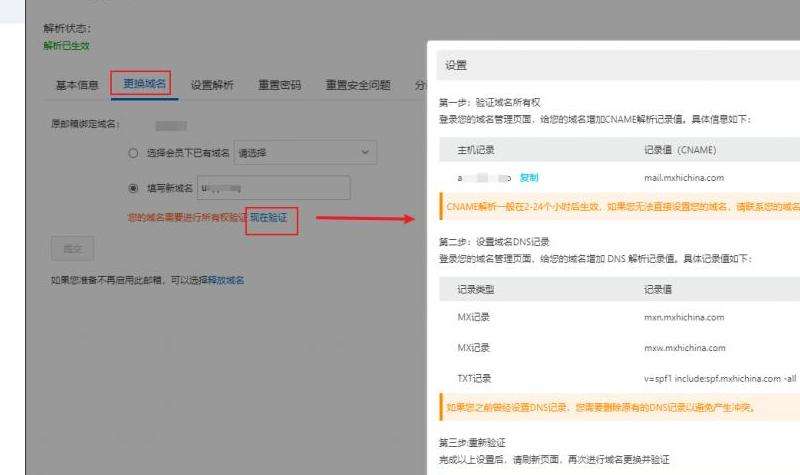Image resolution: width=800 pixels, height=475 pixels.
Task: Choose the 填写新域名 radio option
Action: (x=133, y=187)
